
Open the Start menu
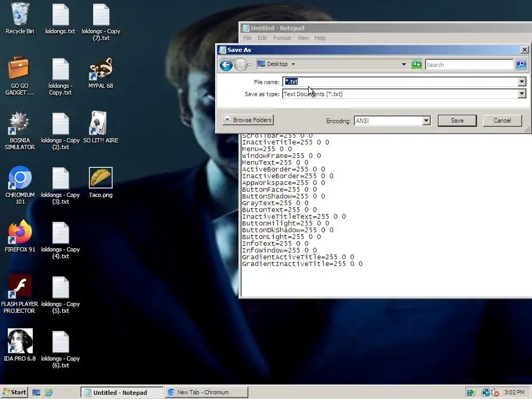(14, 392)
